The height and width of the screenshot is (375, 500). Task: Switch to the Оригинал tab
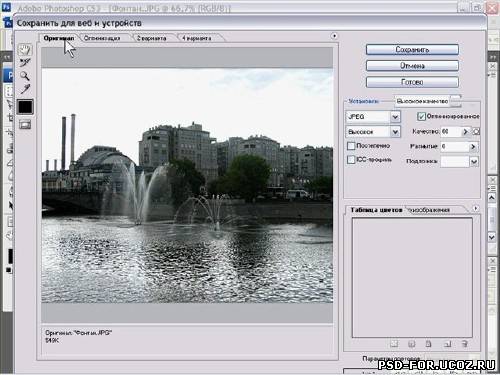[59, 38]
